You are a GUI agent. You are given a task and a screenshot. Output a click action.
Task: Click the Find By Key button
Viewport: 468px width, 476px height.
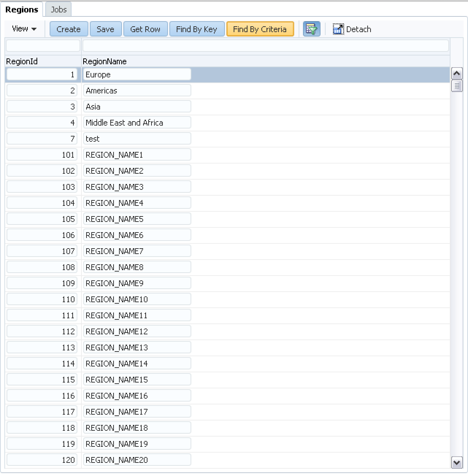pyautogui.click(x=196, y=29)
